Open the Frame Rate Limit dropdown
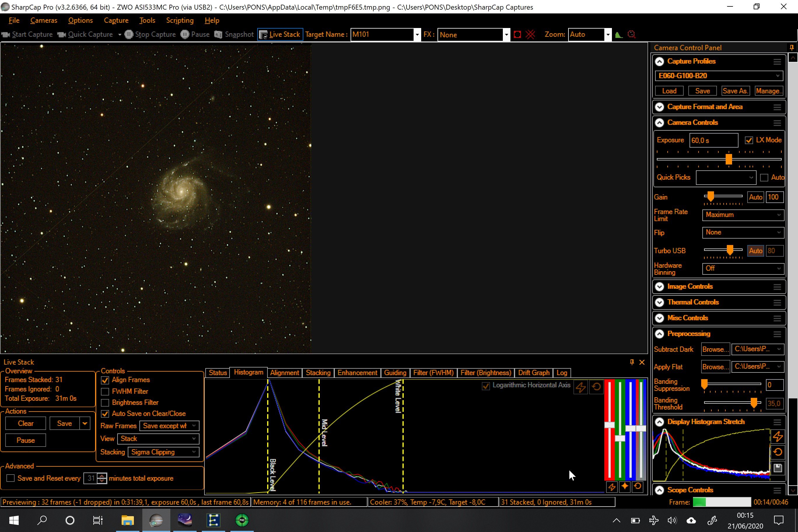Image resolution: width=798 pixels, height=532 pixels. coord(743,215)
